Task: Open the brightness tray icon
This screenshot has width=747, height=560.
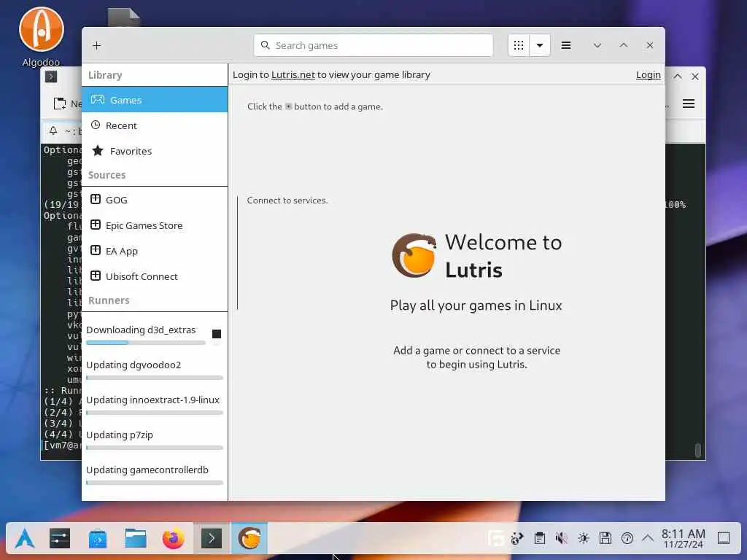Action: pyautogui.click(x=583, y=539)
